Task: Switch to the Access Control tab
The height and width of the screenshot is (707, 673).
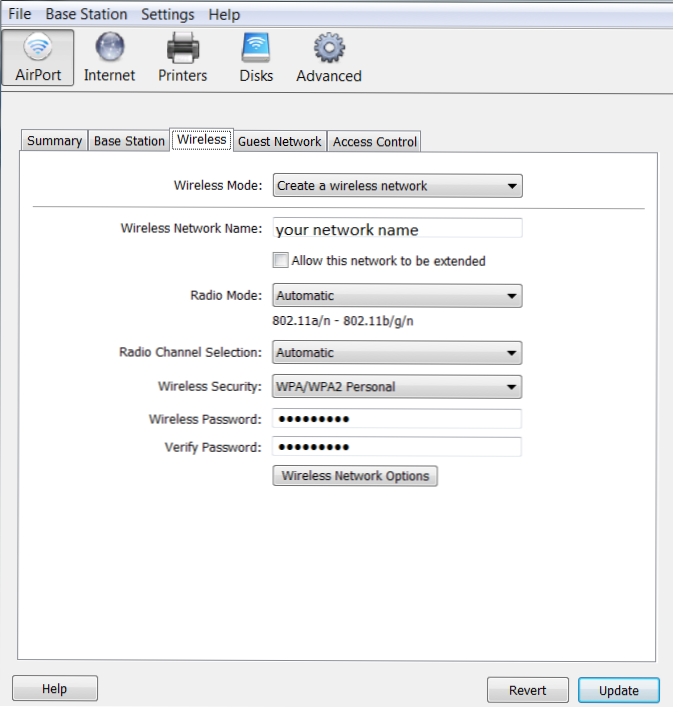Action: [x=374, y=142]
